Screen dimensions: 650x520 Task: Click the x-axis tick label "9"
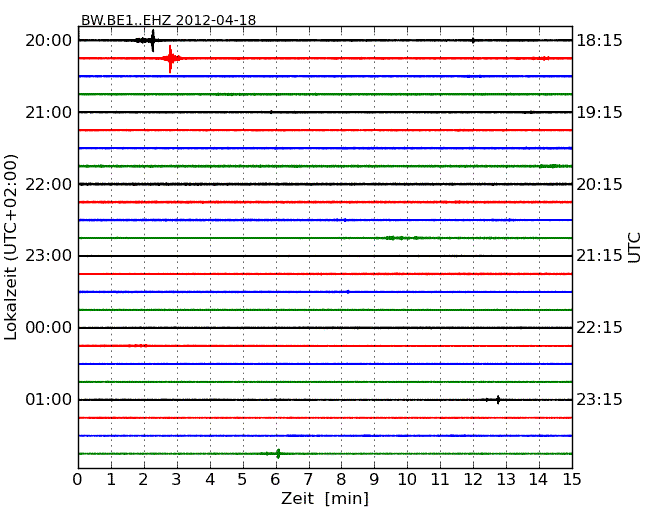[x=374, y=479]
